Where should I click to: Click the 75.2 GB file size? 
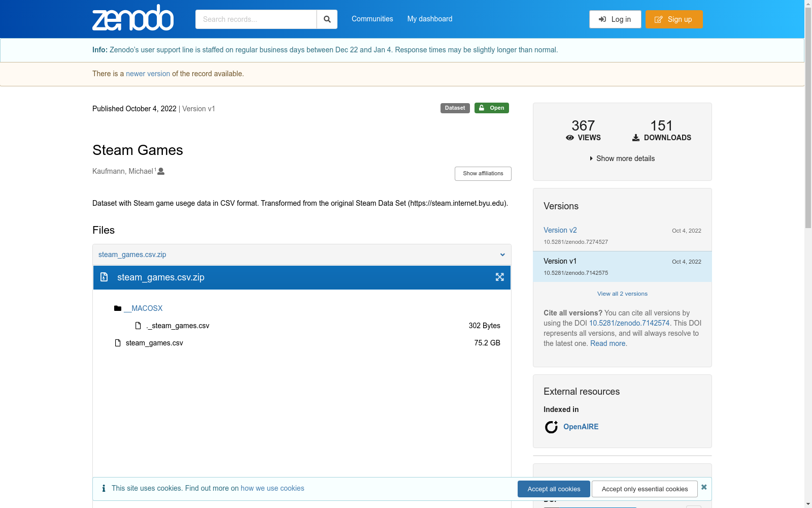(487, 343)
